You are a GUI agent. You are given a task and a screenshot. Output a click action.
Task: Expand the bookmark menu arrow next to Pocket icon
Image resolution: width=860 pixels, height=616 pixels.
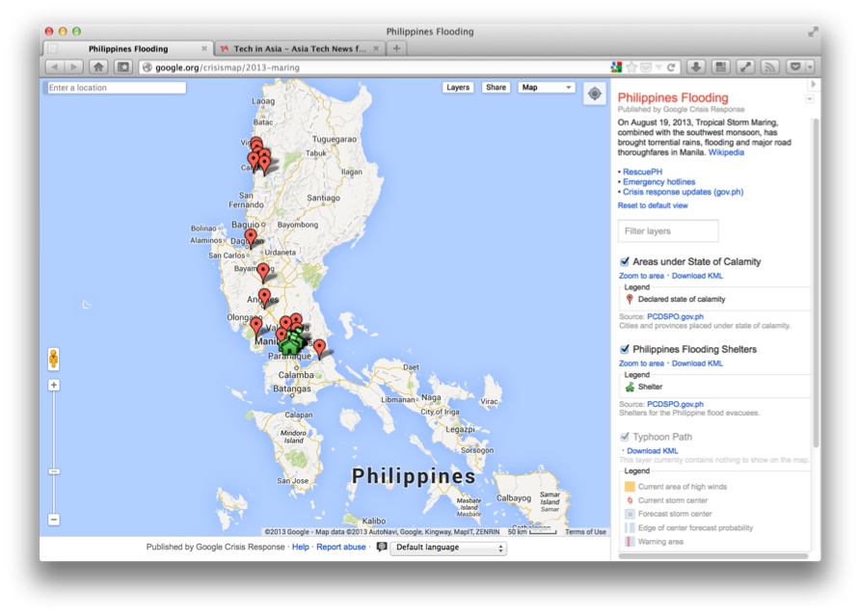(810, 67)
